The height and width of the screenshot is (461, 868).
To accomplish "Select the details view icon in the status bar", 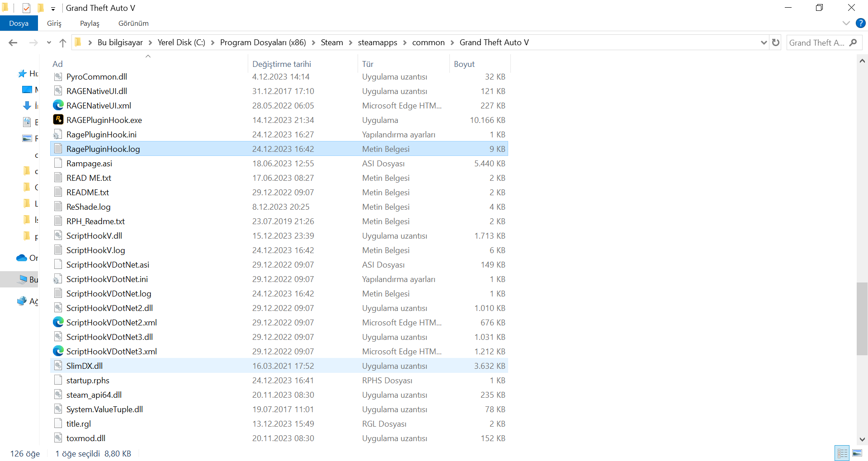I will 842,453.
